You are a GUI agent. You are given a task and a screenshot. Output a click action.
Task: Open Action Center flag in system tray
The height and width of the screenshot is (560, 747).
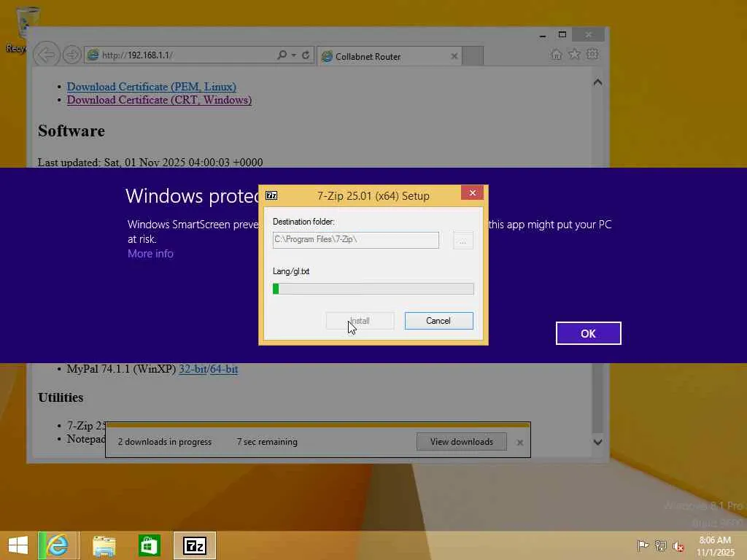(642, 545)
